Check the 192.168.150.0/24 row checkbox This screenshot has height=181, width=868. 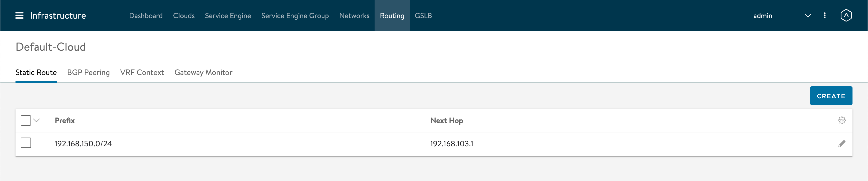point(26,143)
